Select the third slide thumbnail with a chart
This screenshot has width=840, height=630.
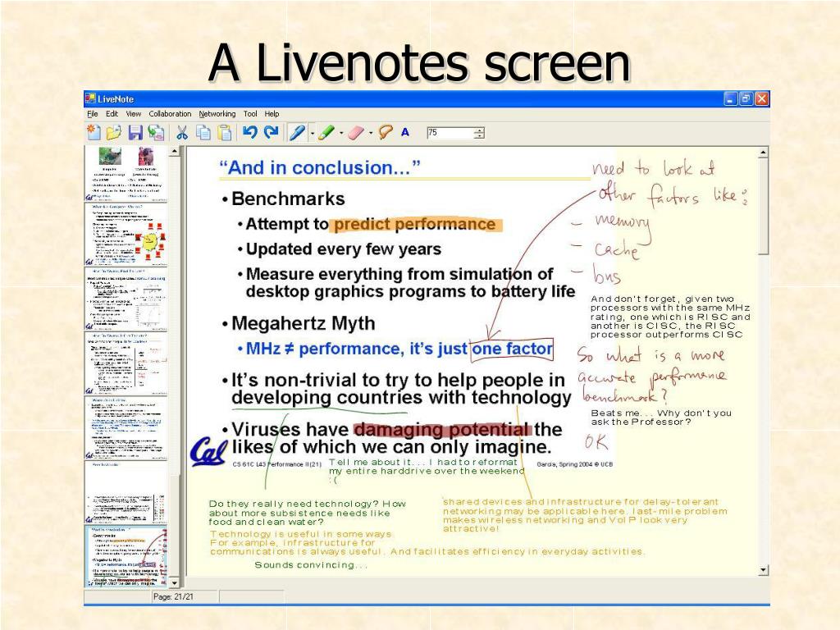126,299
